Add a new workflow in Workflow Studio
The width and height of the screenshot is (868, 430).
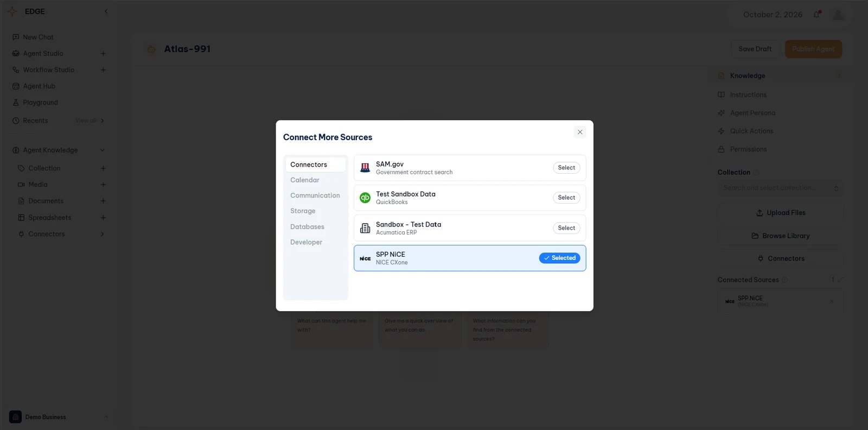point(103,70)
